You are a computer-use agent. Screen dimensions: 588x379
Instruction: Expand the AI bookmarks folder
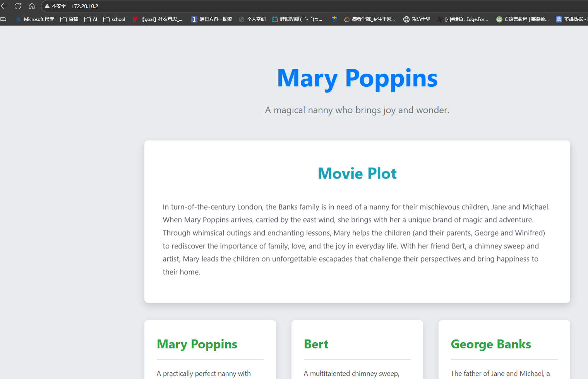[91, 19]
